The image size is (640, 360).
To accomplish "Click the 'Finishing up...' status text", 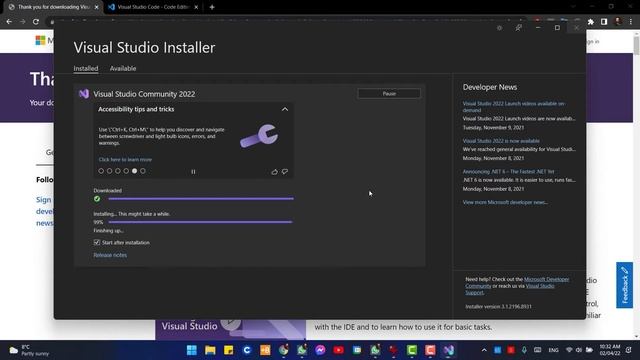I will click(108, 231).
